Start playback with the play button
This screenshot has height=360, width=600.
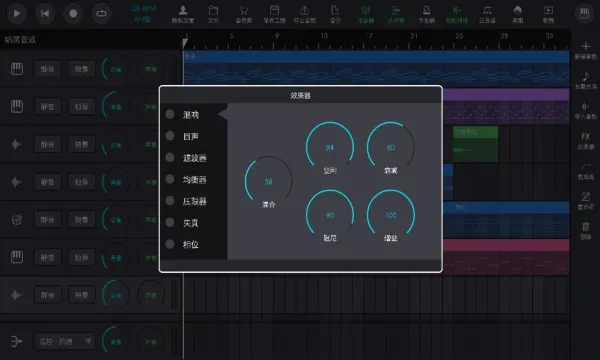(16, 13)
